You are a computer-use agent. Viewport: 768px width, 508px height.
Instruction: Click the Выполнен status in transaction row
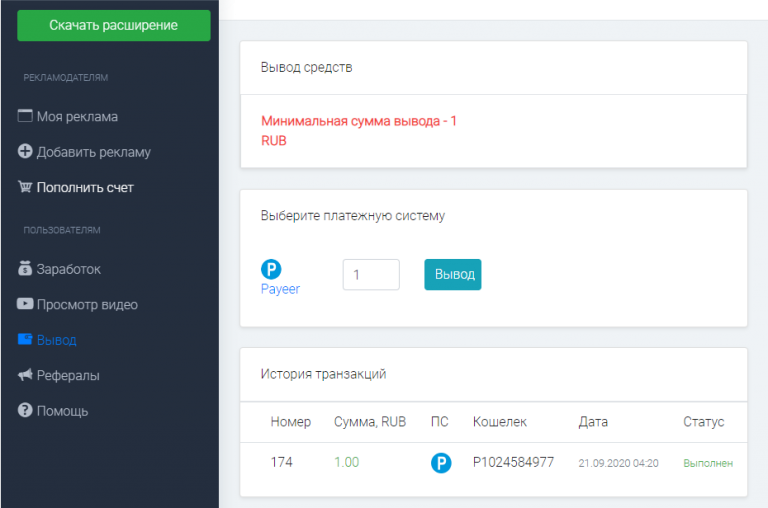(x=708, y=464)
